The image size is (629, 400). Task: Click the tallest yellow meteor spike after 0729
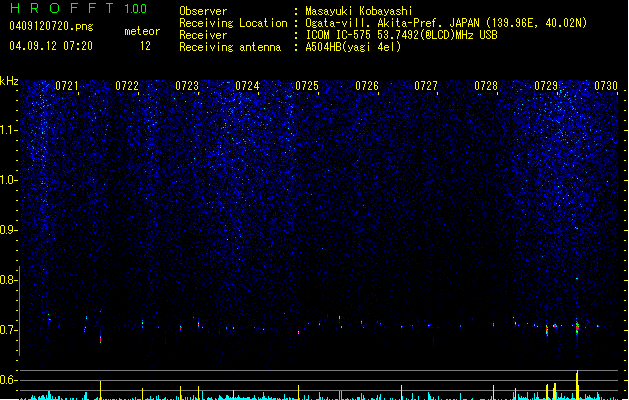pos(577,385)
